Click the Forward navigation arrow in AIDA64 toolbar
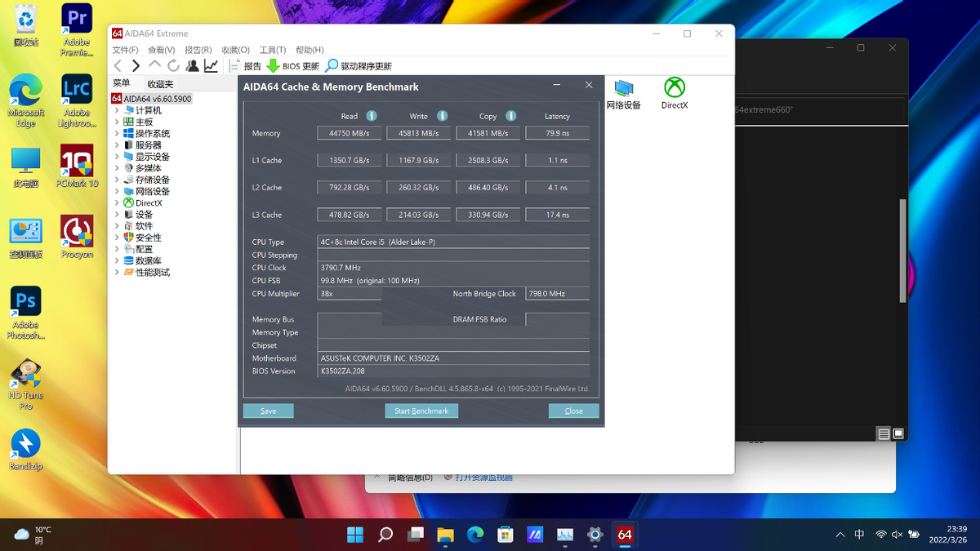 [136, 66]
